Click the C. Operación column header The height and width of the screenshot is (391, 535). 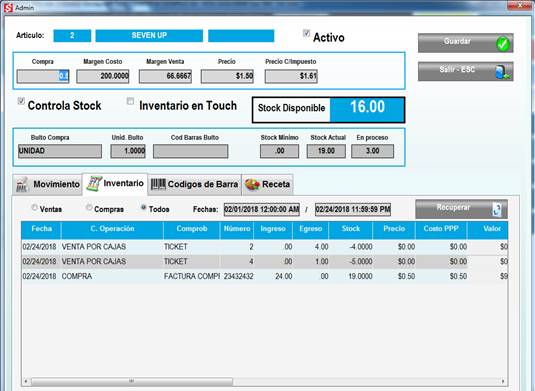[x=112, y=230]
